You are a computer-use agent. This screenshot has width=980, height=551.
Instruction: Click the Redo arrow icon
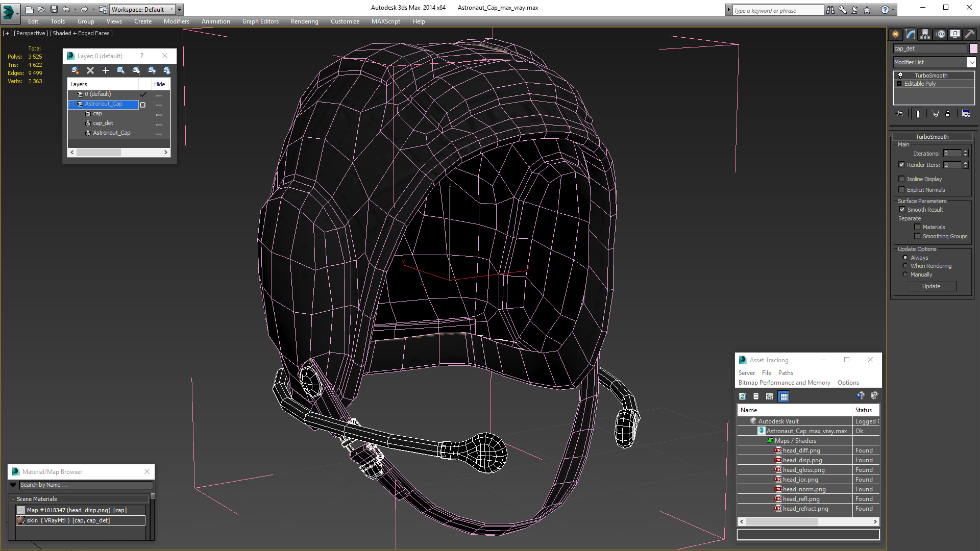84,9
